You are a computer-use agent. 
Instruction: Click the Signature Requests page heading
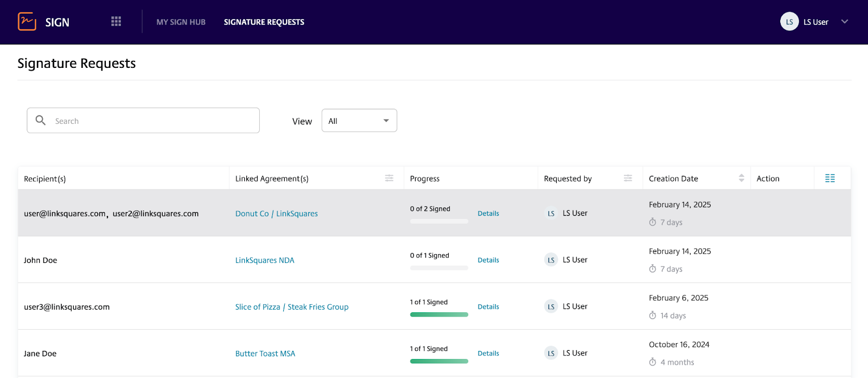[x=76, y=64]
